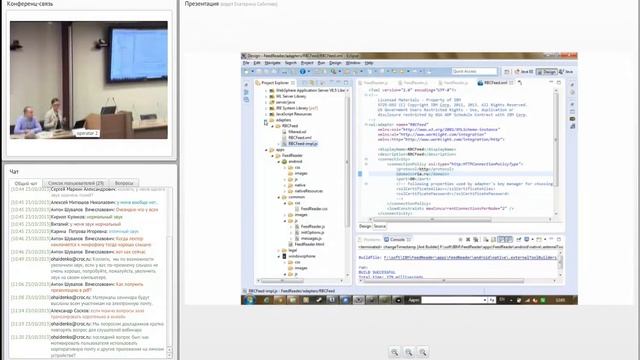
Task: Open the Вопросы tab
Action: tap(124, 183)
